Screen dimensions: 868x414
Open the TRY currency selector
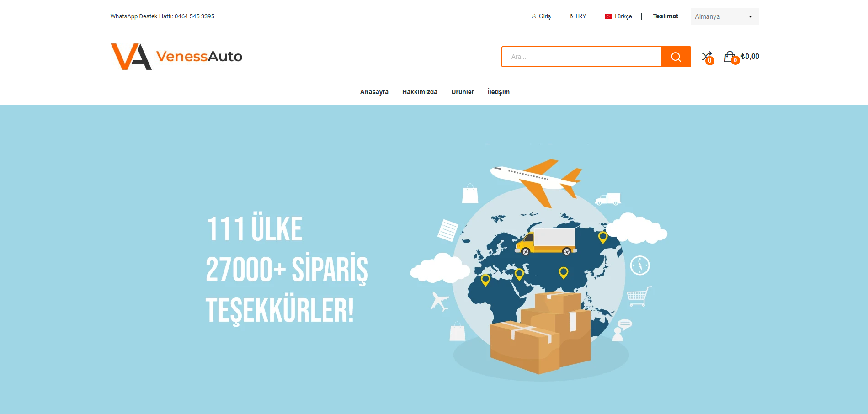pos(578,16)
